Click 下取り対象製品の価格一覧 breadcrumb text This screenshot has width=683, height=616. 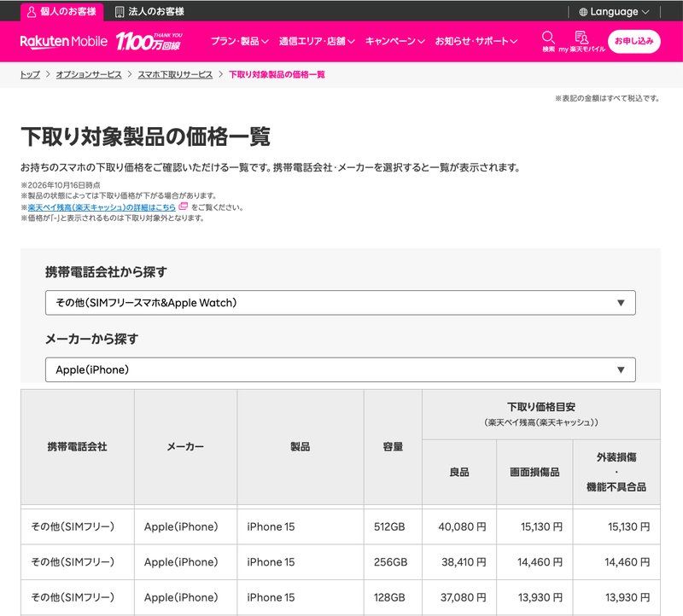tap(277, 74)
